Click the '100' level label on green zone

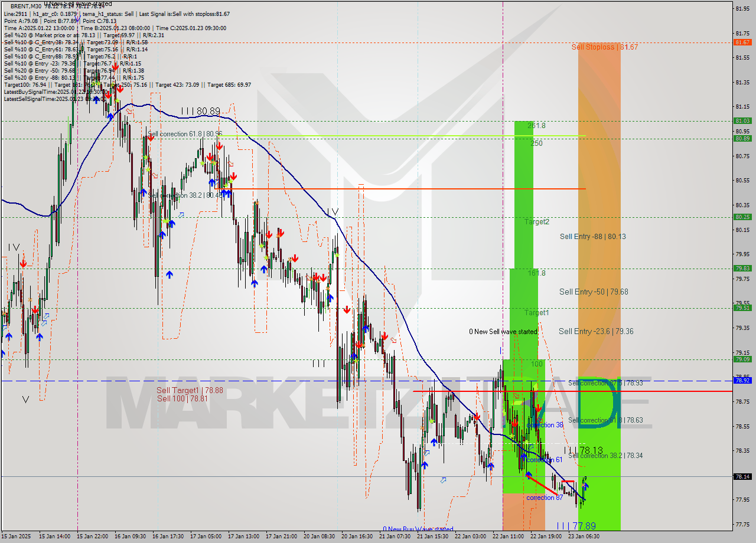click(536, 364)
